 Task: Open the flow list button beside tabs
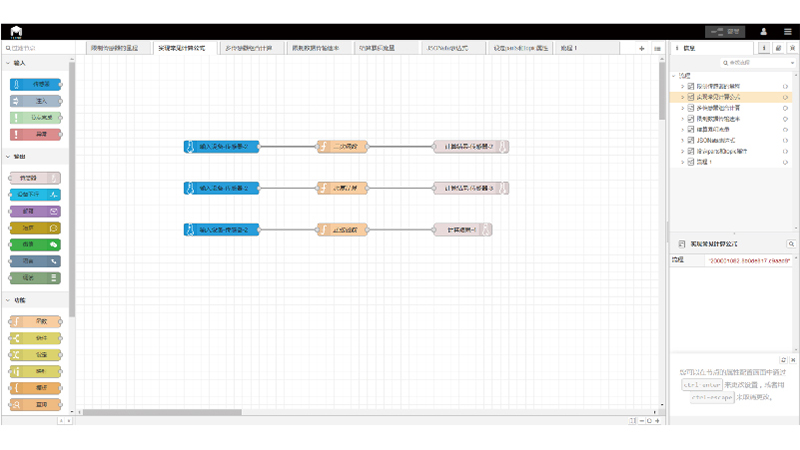tap(657, 48)
